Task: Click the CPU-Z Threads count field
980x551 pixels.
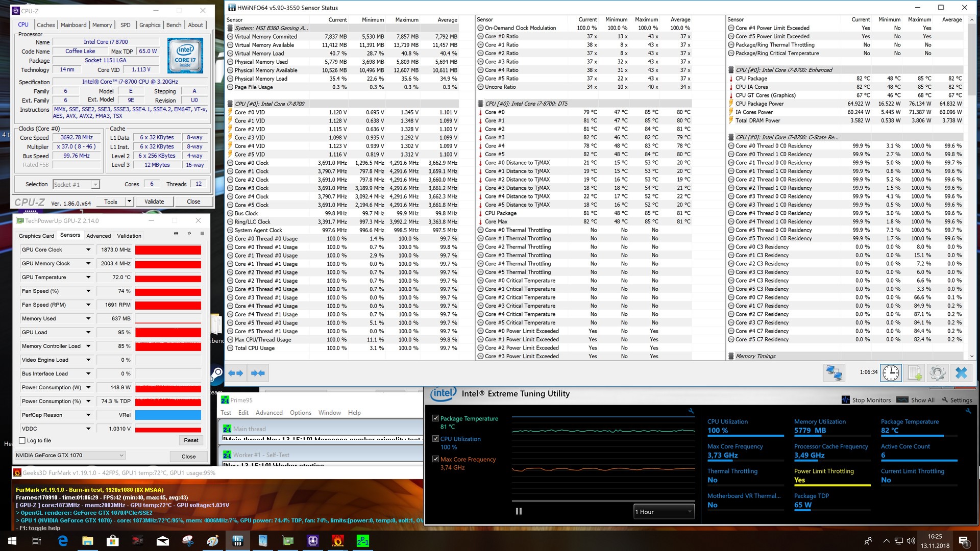Action: (199, 184)
